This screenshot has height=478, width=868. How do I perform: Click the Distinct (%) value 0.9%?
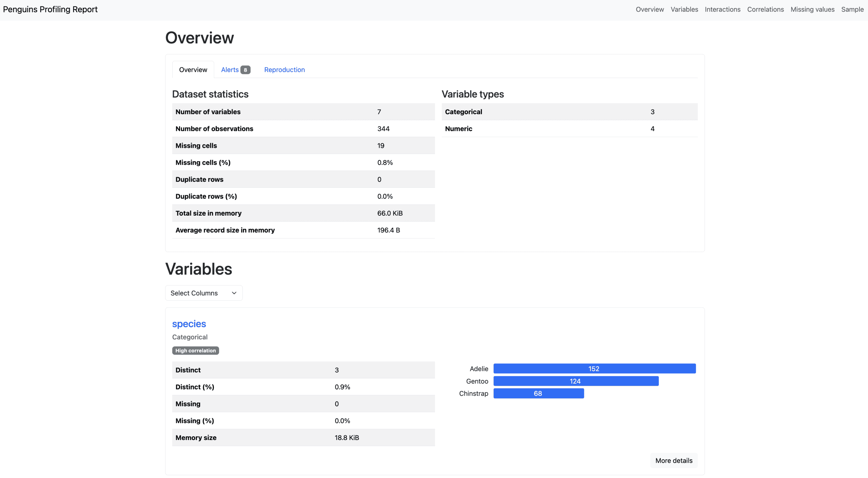pyautogui.click(x=342, y=387)
